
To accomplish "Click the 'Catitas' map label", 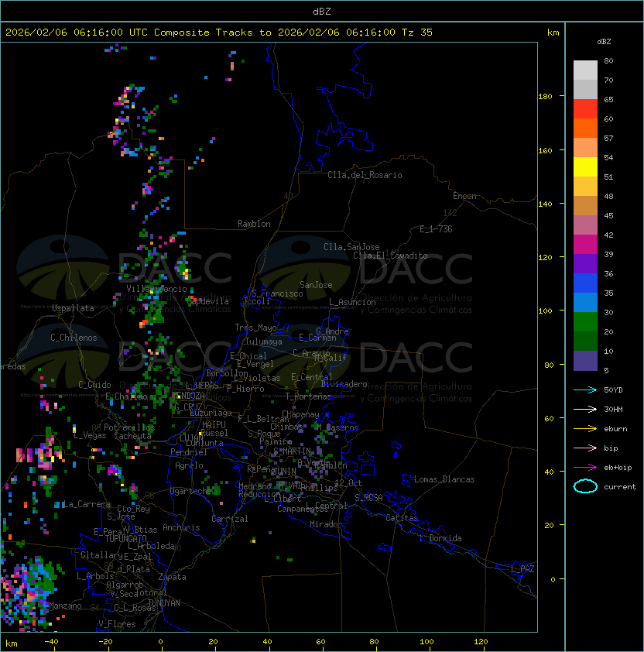I will pos(402,518).
